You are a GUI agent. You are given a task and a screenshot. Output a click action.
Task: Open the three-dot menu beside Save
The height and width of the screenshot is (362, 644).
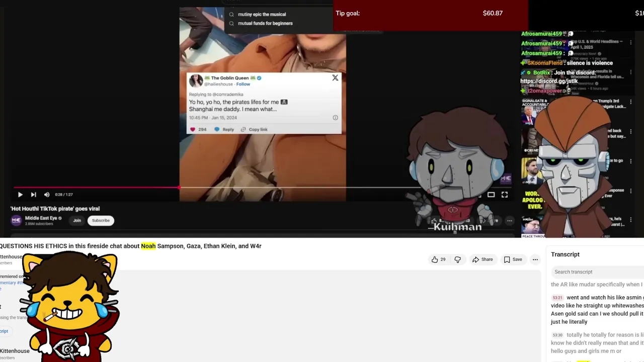(535, 259)
